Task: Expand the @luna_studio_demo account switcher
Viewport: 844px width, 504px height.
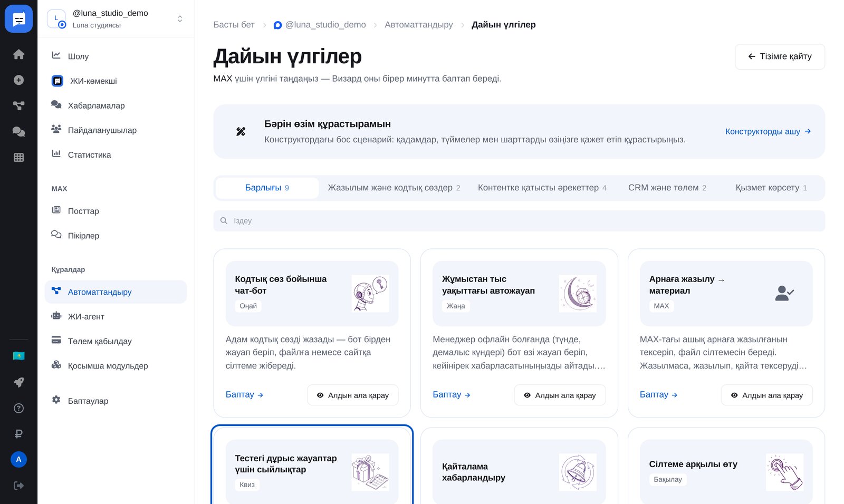Action: (180, 18)
